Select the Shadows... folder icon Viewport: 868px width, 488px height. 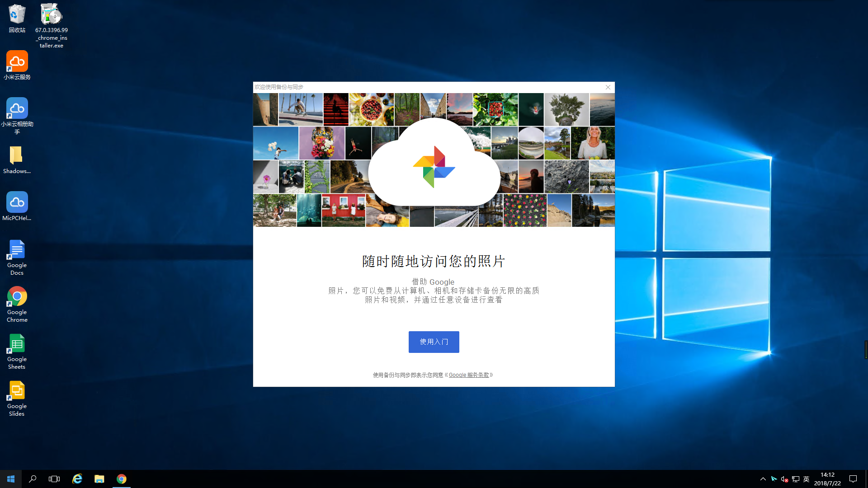(x=17, y=160)
